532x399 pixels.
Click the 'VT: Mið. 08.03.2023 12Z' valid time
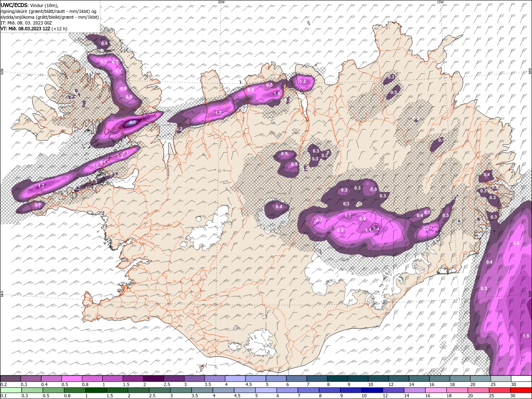click(x=25, y=29)
